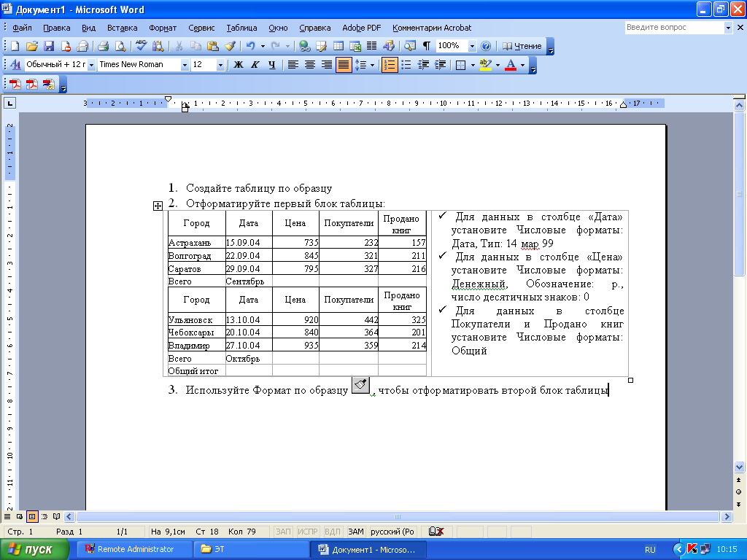The width and height of the screenshot is (747, 560).
Task: Open the Правка menu
Action: pos(57,28)
